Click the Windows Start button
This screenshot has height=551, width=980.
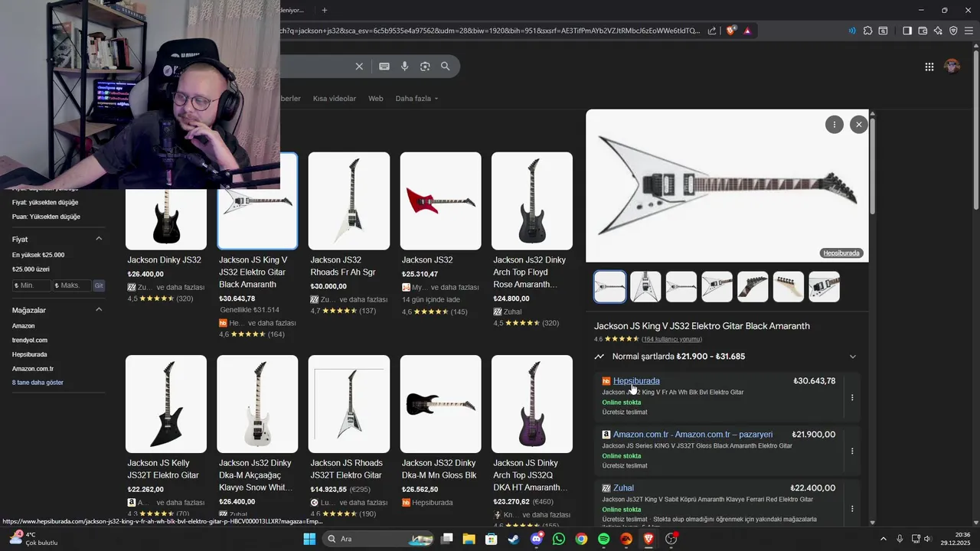point(309,539)
